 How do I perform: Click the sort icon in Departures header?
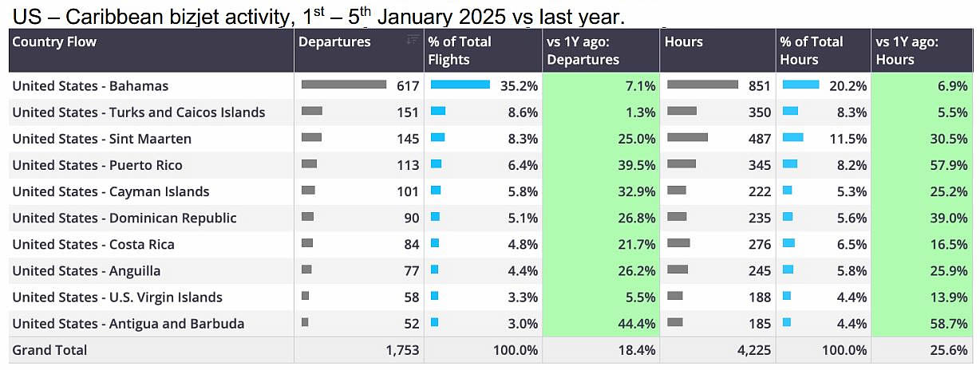pos(413,40)
